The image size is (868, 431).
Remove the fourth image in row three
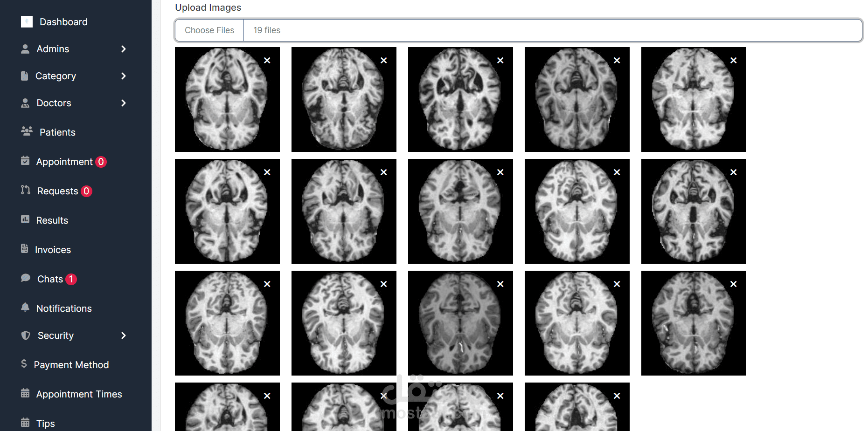(x=617, y=284)
